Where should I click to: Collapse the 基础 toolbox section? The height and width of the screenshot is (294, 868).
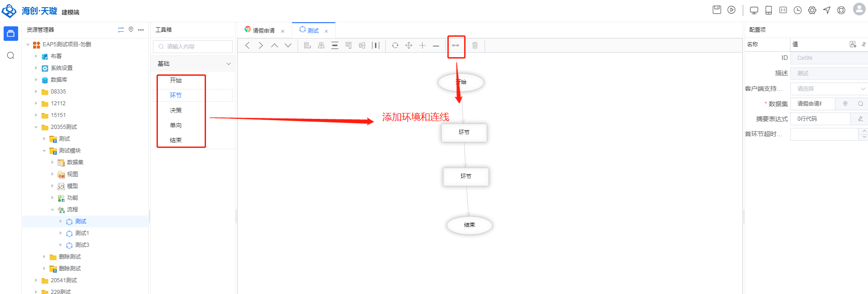228,64
